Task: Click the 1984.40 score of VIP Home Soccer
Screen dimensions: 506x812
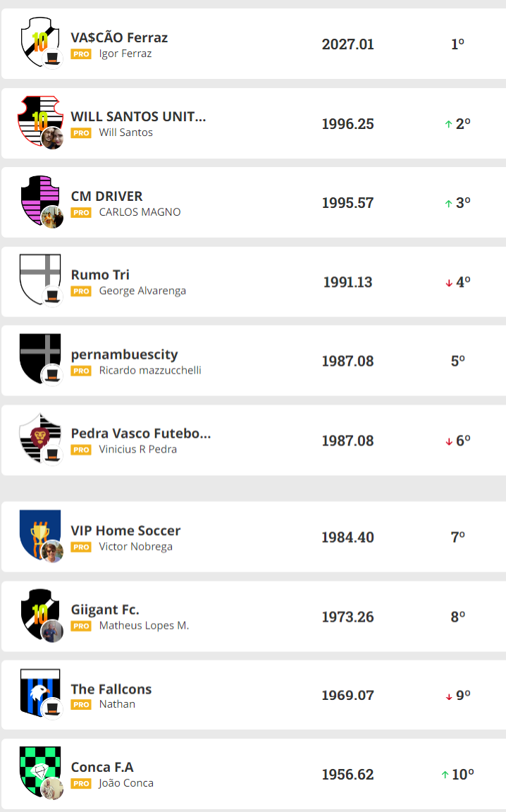Action: pos(347,537)
